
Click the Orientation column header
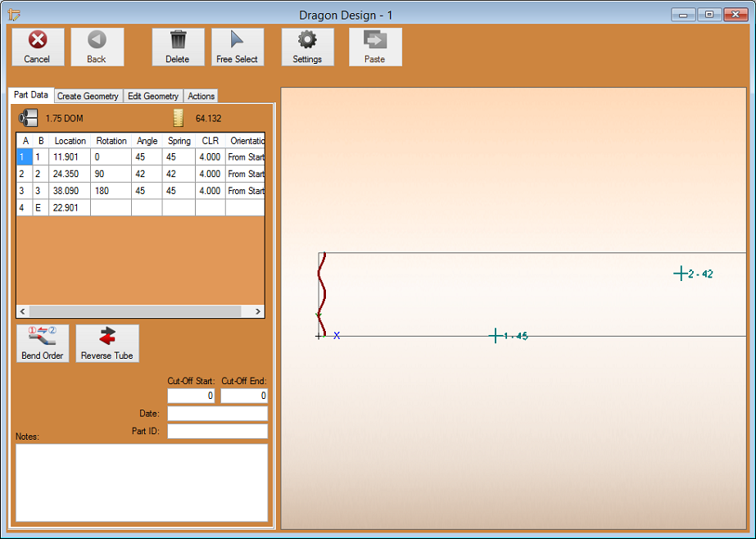click(x=245, y=141)
